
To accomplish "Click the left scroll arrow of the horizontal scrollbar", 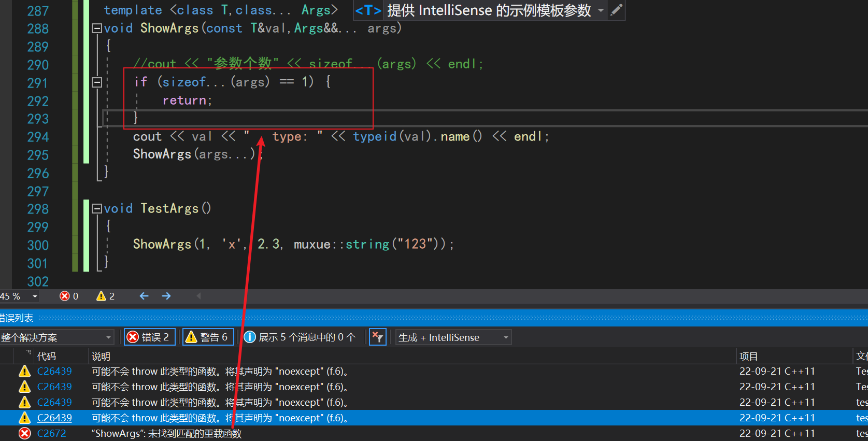I will pyautogui.click(x=198, y=296).
